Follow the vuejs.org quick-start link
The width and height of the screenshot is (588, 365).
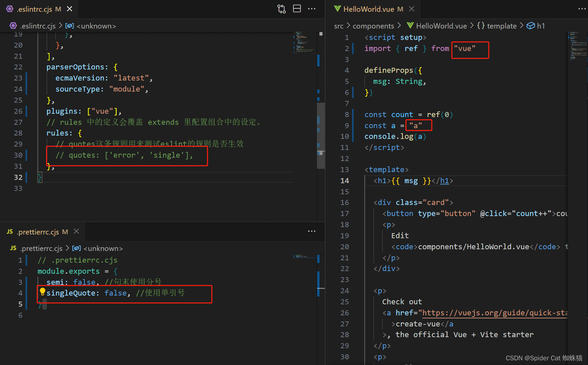point(494,313)
